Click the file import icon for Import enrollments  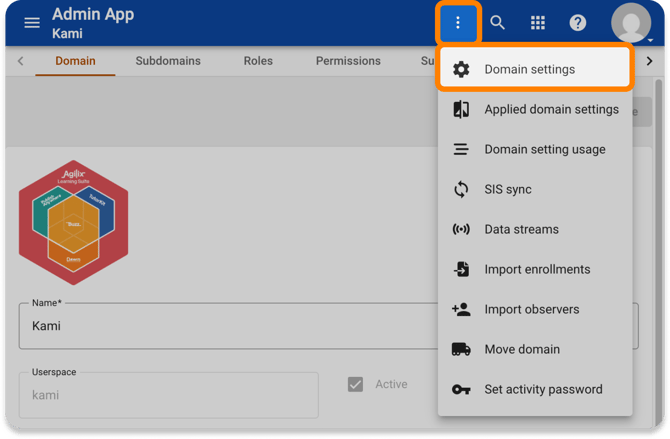(461, 269)
